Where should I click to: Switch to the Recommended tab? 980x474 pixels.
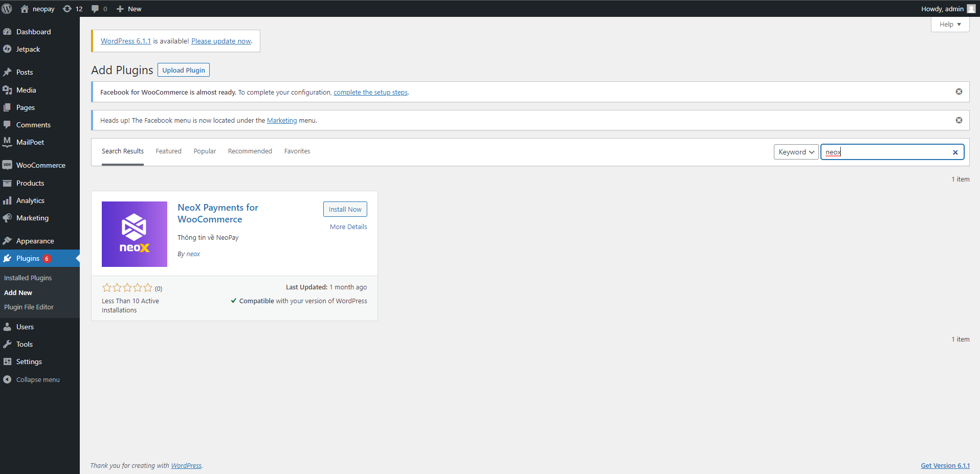click(x=250, y=151)
